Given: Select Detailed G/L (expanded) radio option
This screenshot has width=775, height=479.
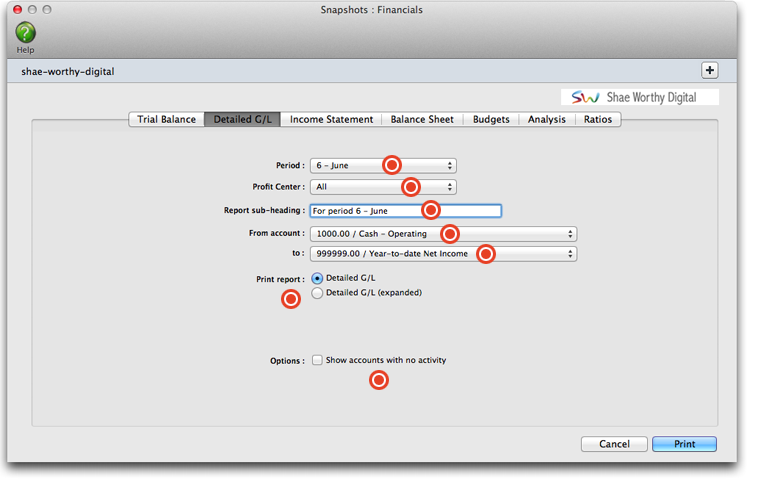Looking at the screenshot, I should (318, 293).
